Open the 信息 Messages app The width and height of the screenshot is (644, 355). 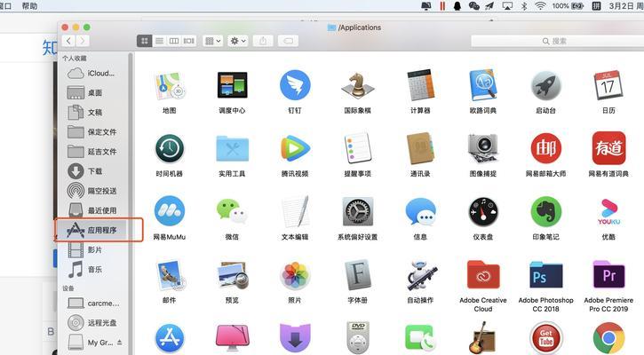tap(420, 212)
